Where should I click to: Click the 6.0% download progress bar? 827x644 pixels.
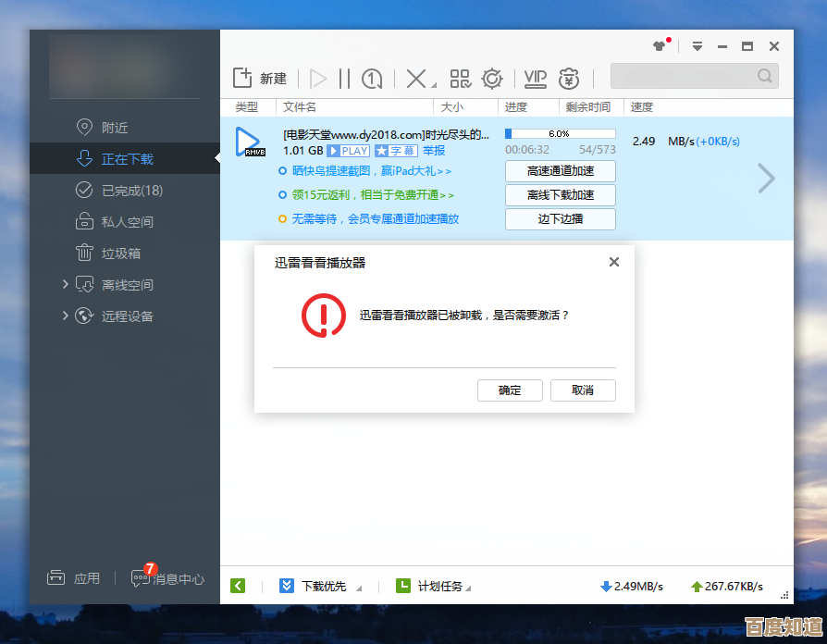[x=560, y=134]
